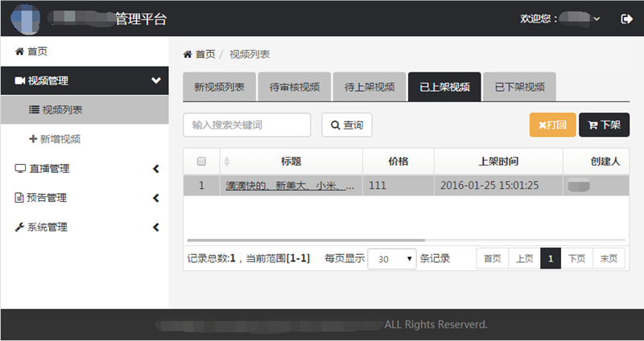Click the 末页 pagination button

(x=609, y=258)
